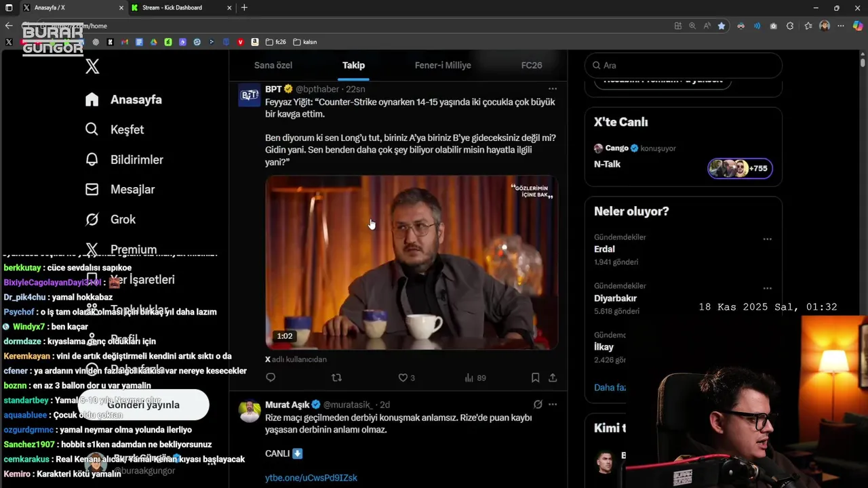Open a new browser tab
Viewport: 868px width, 488px height.
pyautogui.click(x=244, y=7)
